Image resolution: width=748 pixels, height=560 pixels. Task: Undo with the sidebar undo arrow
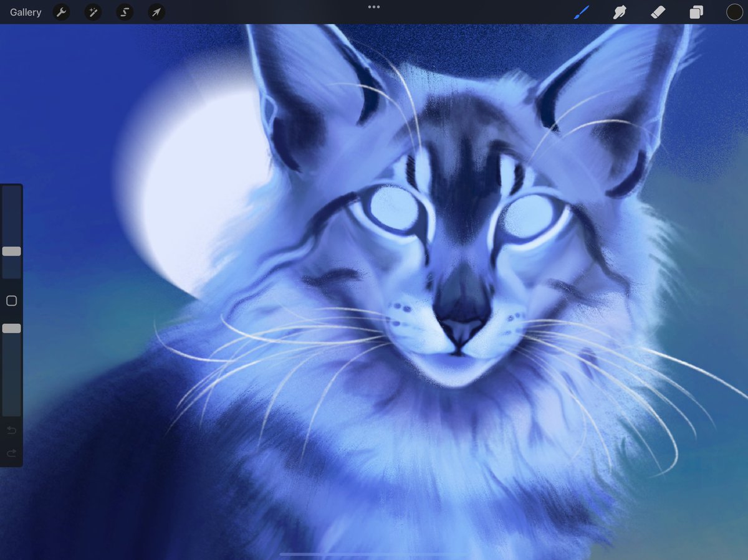tap(11, 430)
